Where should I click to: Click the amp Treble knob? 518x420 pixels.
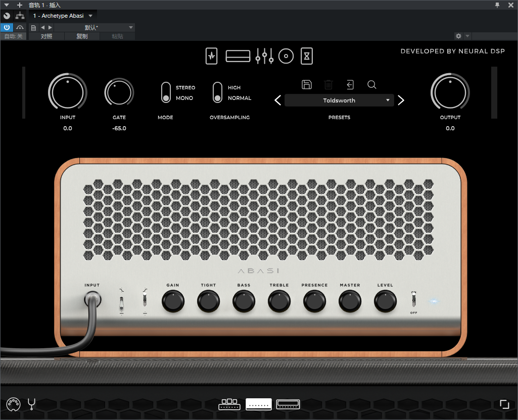279,301
